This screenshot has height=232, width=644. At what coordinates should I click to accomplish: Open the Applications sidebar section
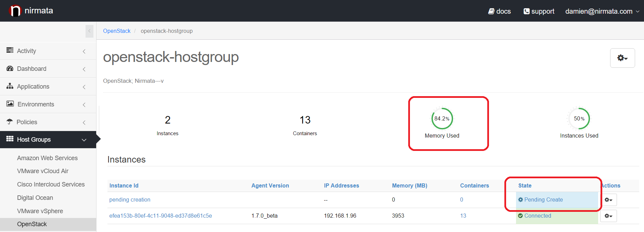(48, 87)
